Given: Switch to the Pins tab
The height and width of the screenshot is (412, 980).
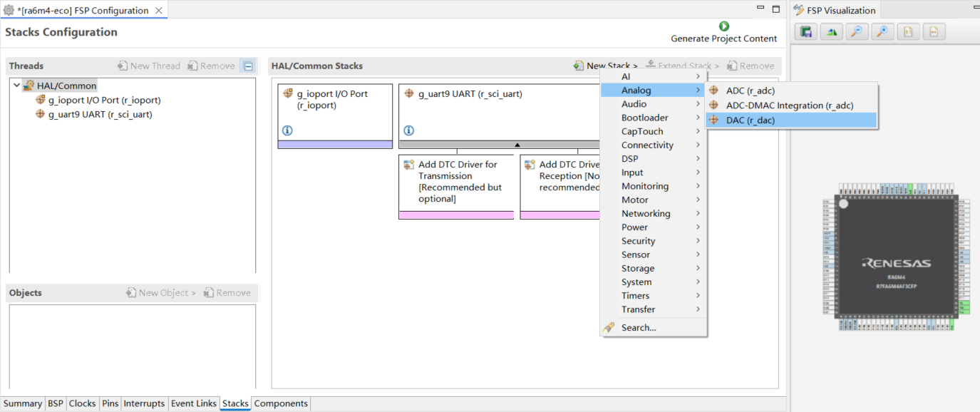Looking at the screenshot, I should (x=110, y=403).
